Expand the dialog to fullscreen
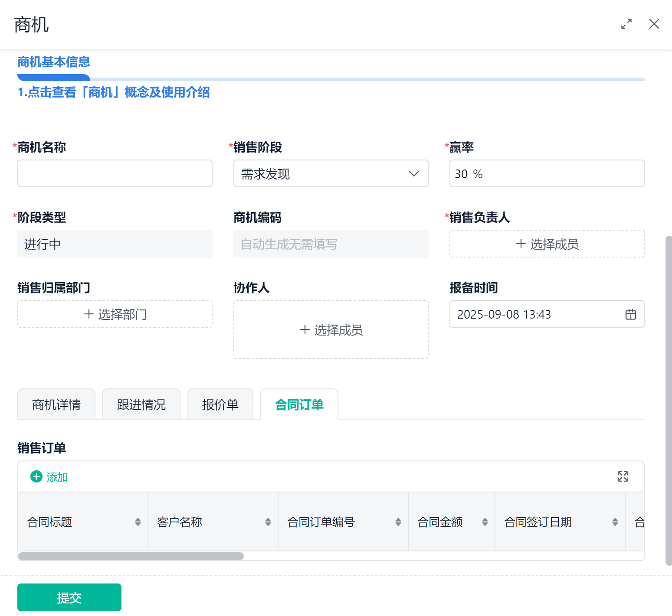Viewport: 672px width, 616px height. [626, 24]
